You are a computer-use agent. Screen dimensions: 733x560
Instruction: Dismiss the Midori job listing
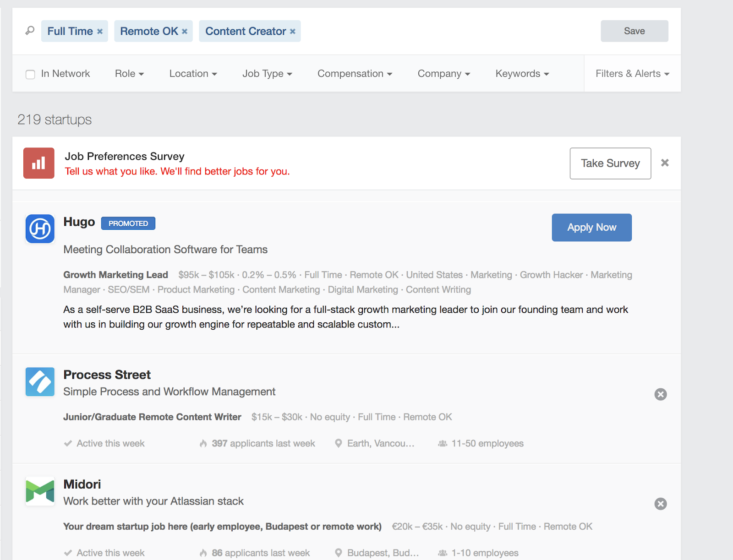tap(660, 504)
